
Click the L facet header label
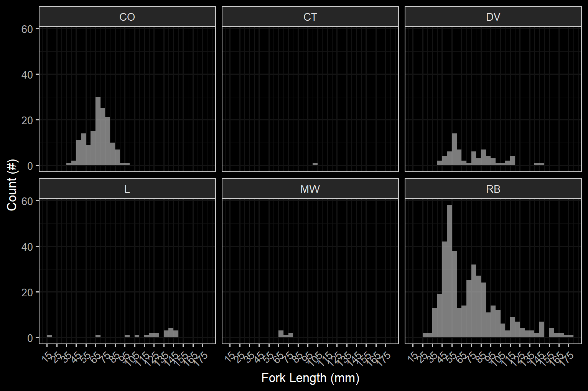pyautogui.click(x=127, y=189)
